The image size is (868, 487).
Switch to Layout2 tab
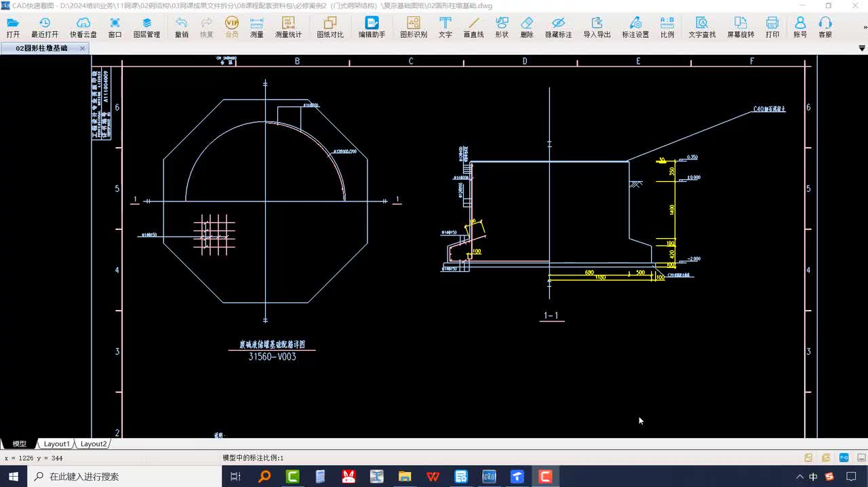click(94, 444)
